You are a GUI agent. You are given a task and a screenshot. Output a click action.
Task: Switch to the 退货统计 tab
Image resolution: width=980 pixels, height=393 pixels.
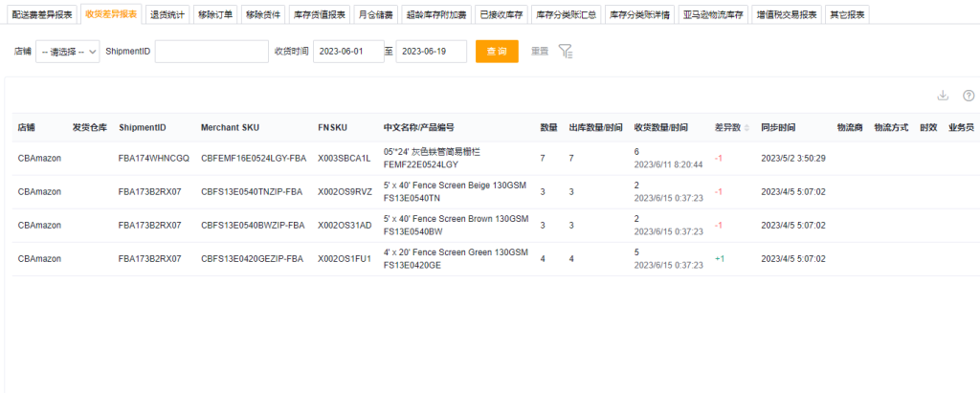168,14
